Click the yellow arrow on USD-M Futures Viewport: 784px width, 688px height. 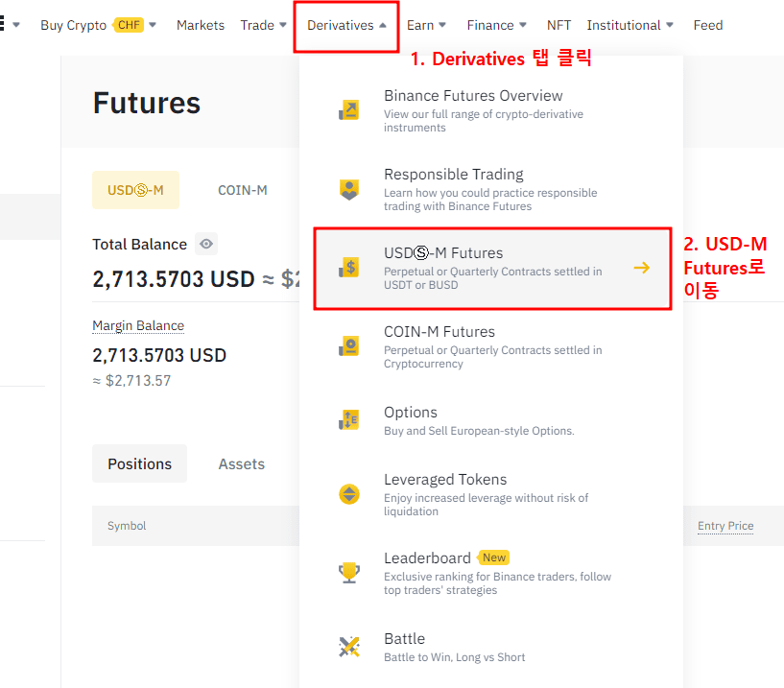642,268
